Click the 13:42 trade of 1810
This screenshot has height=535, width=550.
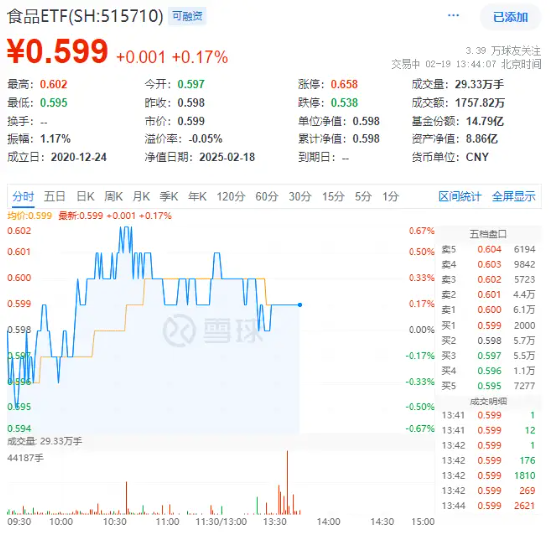pyautogui.click(x=488, y=475)
